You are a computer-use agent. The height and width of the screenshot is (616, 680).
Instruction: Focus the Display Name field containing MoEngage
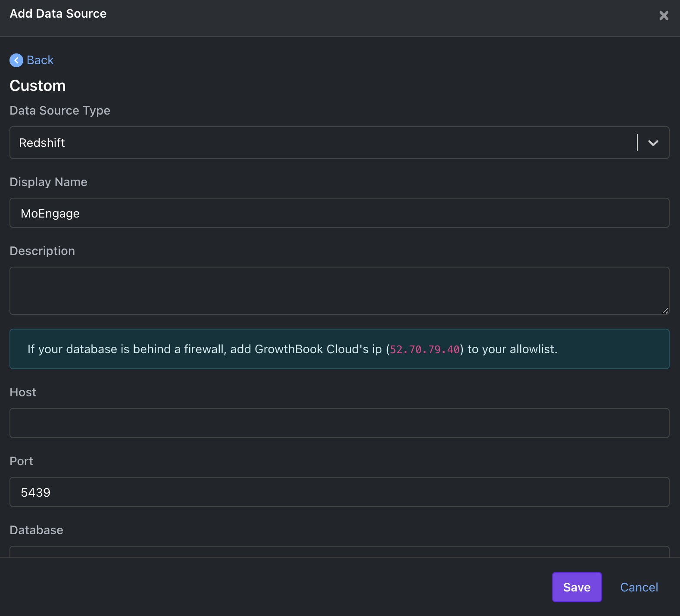pyautogui.click(x=339, y=213)
